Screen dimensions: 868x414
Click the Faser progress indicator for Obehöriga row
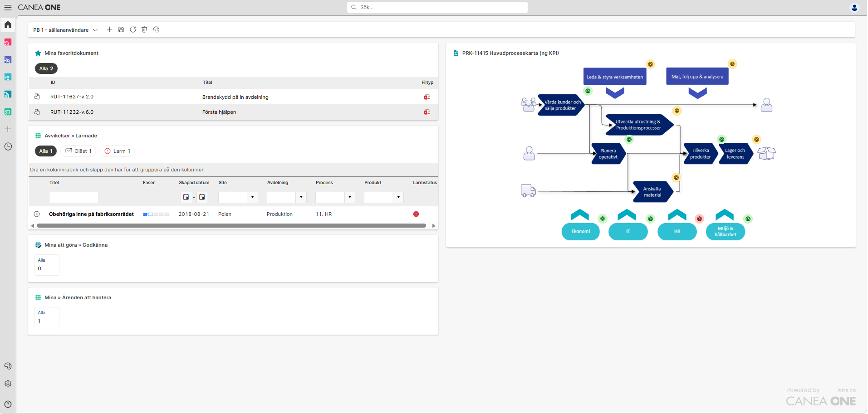156,214
